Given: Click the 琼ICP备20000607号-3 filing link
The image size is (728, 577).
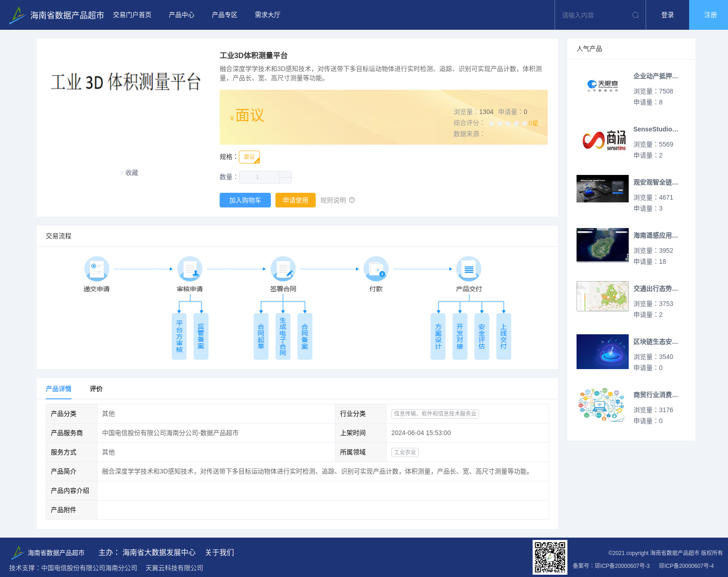Looking at the screenshot, I should pos(622,566).
